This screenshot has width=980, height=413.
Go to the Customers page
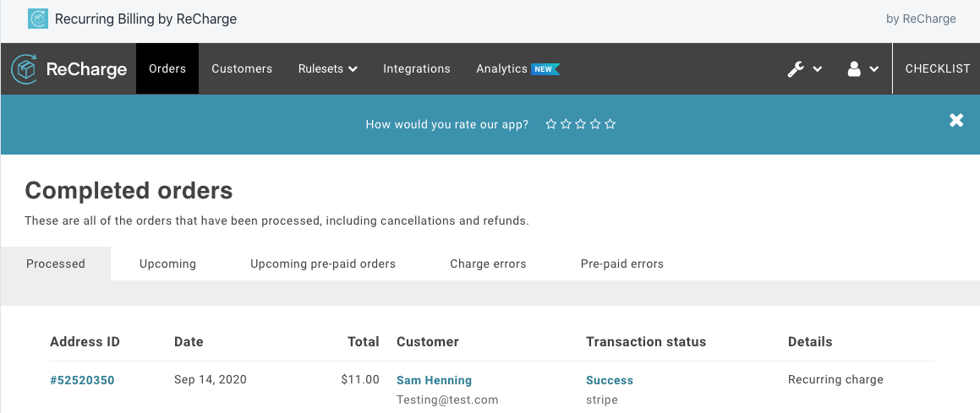click(242, 69)
